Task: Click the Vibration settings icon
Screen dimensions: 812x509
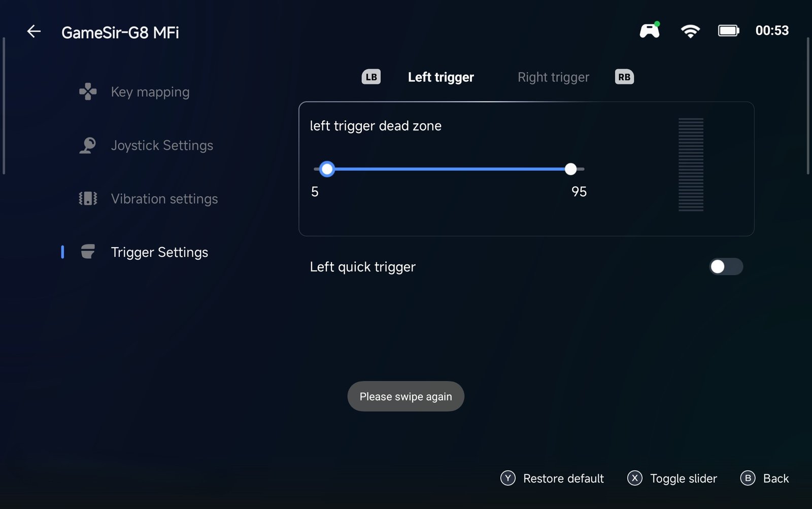Action: (88, 198)
